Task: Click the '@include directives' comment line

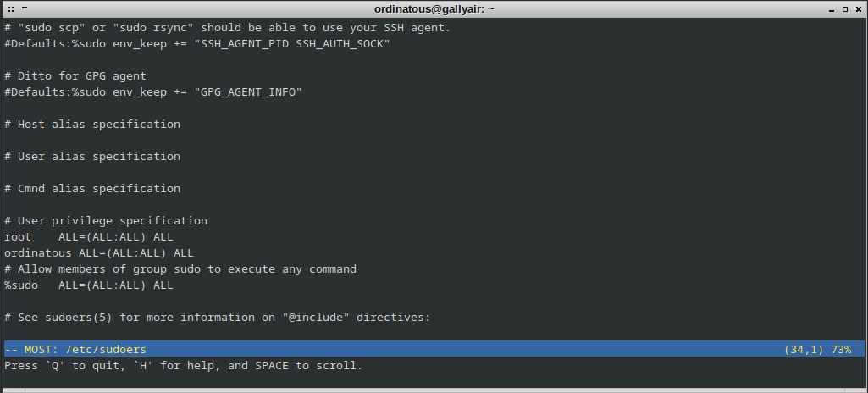Action: 217,317
